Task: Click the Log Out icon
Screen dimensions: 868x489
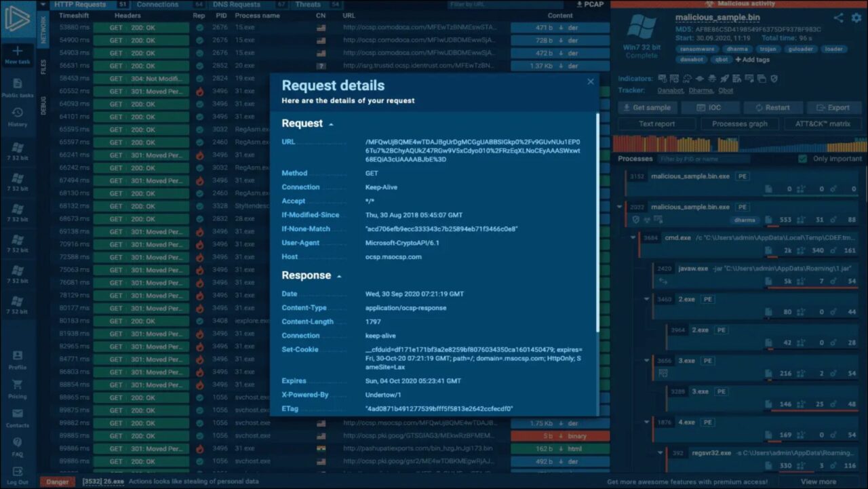Action: 18,471
